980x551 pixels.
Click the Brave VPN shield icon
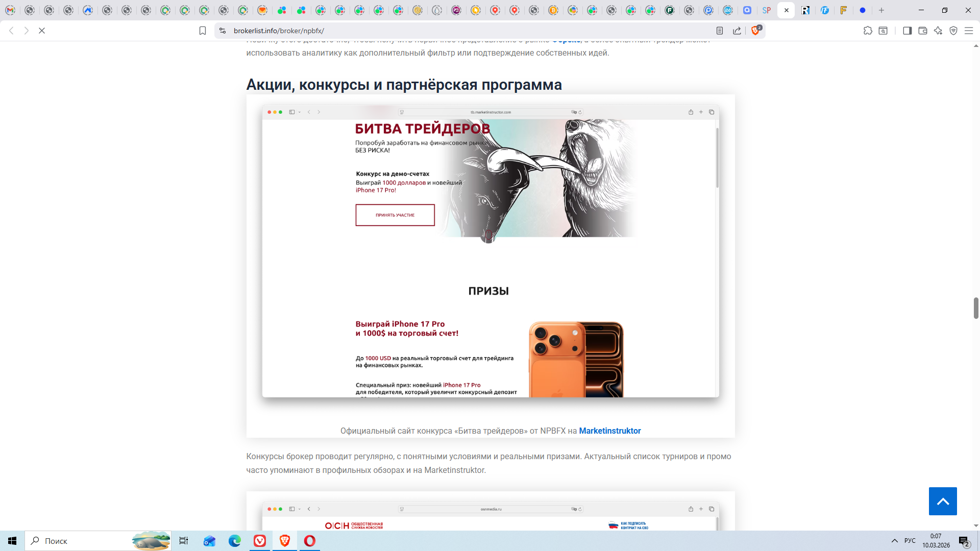tap(953, 31)
